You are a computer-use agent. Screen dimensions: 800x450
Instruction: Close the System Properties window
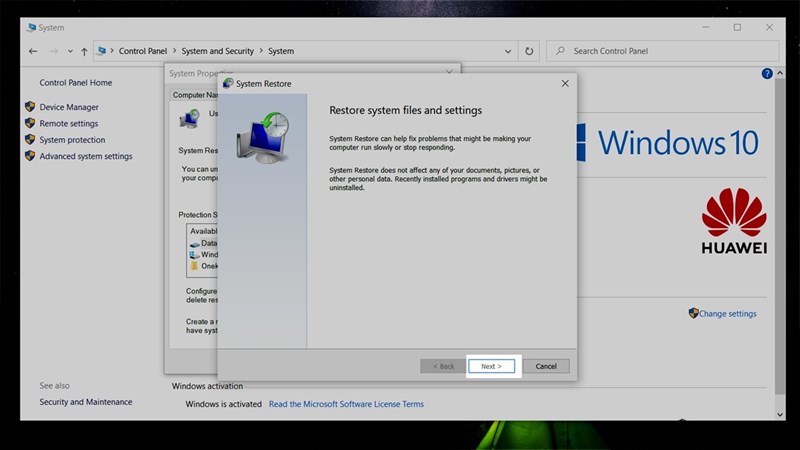[449, 72]
